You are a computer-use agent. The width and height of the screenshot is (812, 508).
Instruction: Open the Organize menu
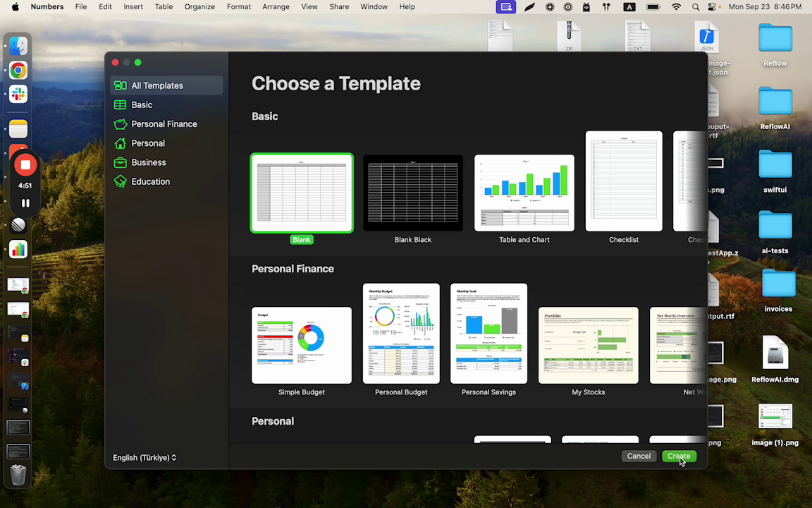[199, 7]
